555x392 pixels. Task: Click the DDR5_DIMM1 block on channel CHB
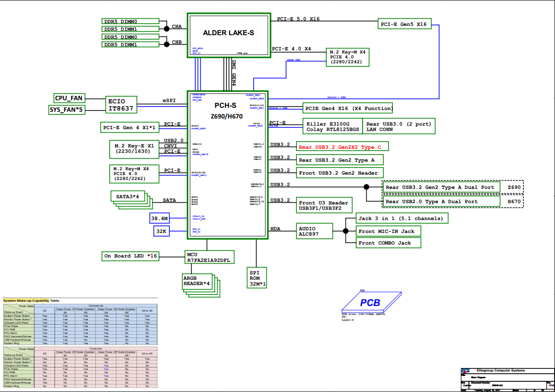click(131, 45)
